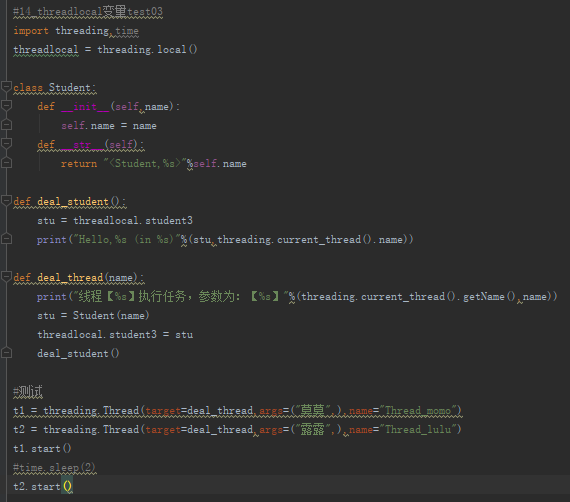Collapse the def deal_thread(name) fold marker
570x502 pixels.
tap(6, 277)
